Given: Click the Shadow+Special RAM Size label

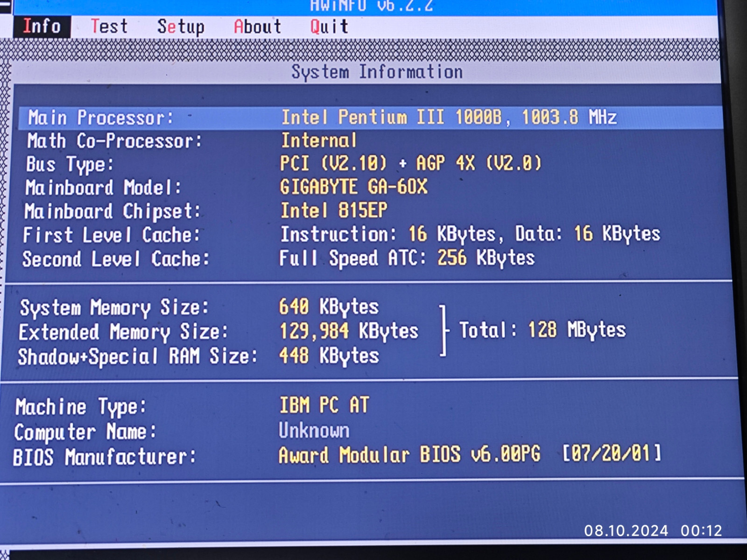Looking at the screenshot, I should click(138, 356).
